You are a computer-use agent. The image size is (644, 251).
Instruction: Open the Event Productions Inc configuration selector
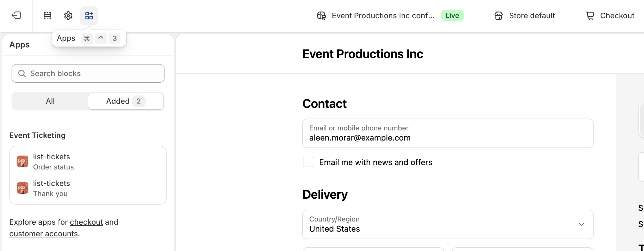click(383, 16)
